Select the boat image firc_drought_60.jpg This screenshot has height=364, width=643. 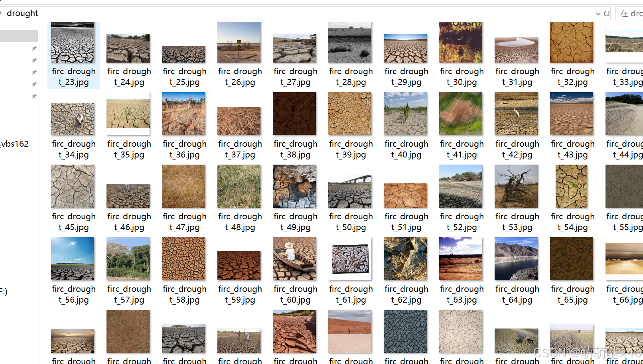295,271
